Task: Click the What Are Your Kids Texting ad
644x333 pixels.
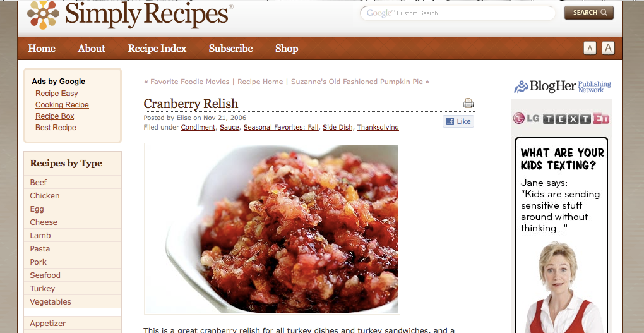Action: click(561, 235)
